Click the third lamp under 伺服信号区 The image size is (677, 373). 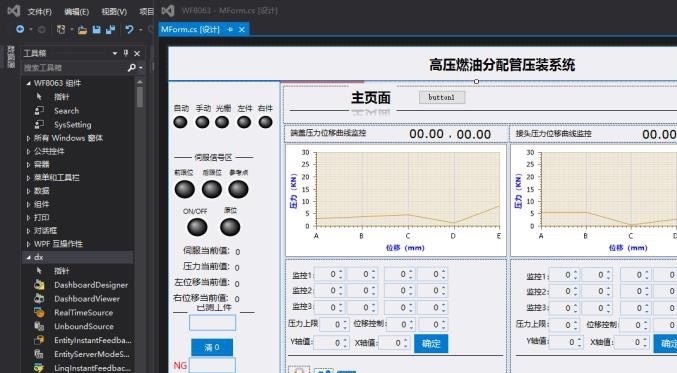[238, 189]
